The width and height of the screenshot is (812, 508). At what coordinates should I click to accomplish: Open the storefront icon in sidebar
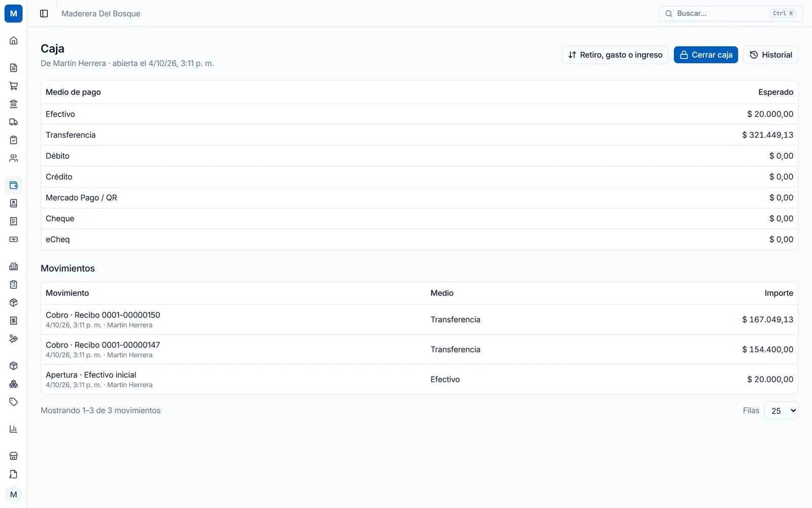pos(14,456)
